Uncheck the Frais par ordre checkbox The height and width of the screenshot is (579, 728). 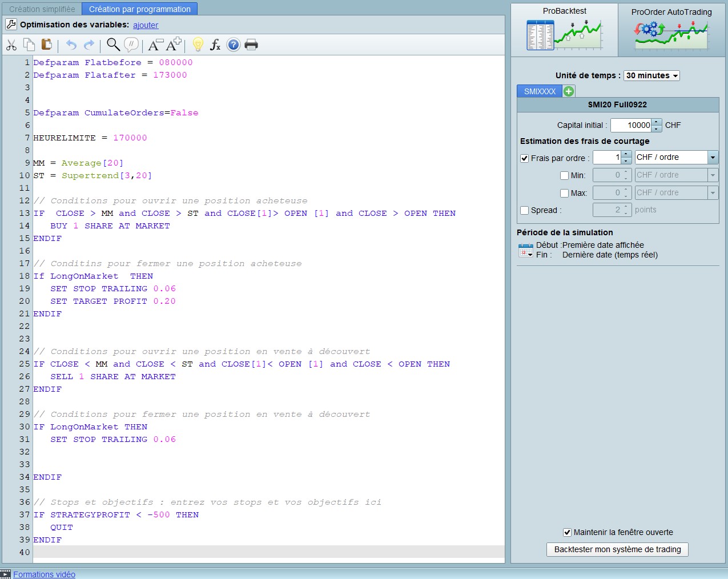pos(525,158)
